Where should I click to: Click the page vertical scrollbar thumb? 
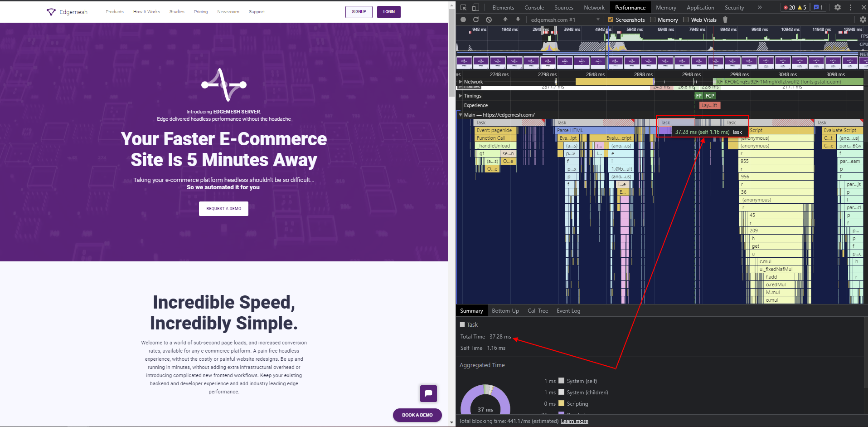[x=451, y=53]
